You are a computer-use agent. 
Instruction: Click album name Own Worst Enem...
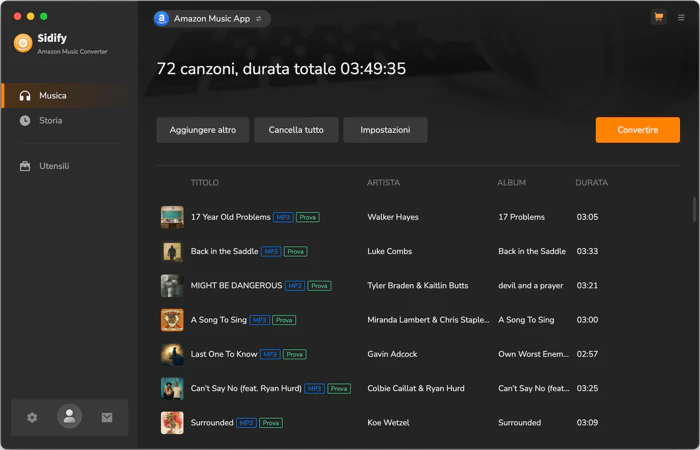(x=533, y=354)
